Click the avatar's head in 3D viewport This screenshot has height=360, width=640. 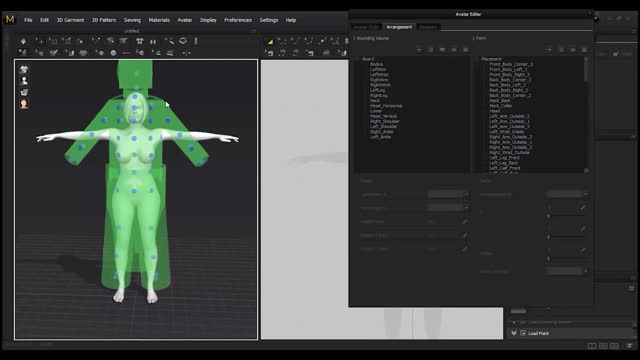(x=135, y=107)
